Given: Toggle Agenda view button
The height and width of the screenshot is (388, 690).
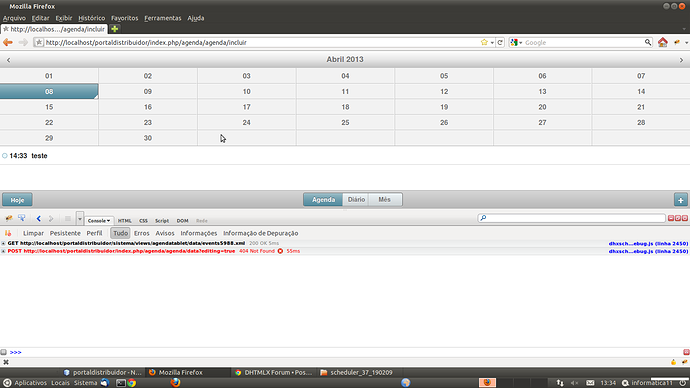Looking at the screenshot, I should tap(323, 200).
